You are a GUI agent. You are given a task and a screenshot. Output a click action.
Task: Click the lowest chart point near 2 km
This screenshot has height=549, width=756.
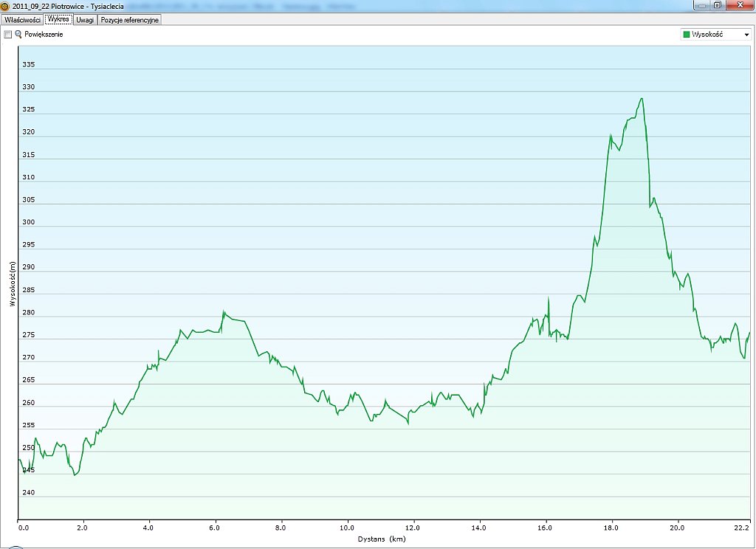pyautogui.click(x=75, y=474)
